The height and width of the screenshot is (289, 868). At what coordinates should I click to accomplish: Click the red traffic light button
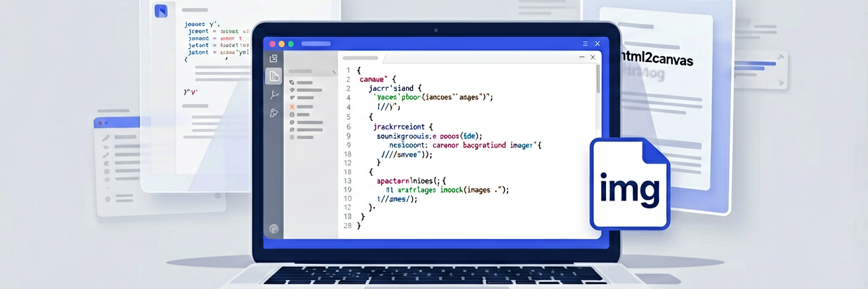(272, 44)
